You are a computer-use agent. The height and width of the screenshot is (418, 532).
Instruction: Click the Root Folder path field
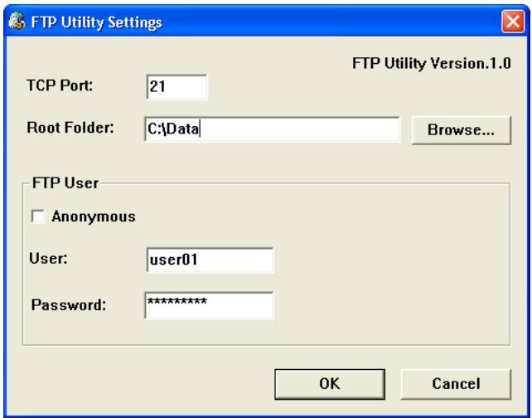[272, 129]
